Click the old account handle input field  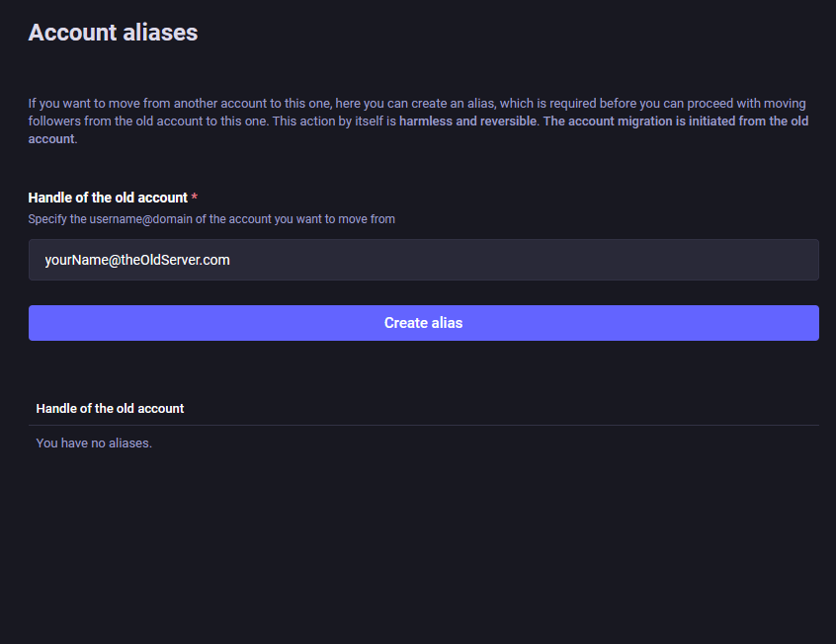point(423,260)
